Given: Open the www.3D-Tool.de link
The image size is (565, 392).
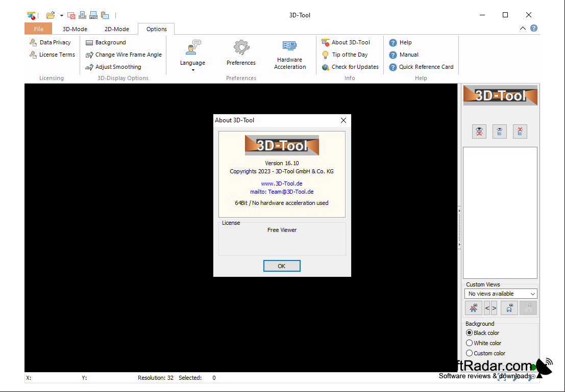Looking at the screenshot, I should click(x=282, y=184).
